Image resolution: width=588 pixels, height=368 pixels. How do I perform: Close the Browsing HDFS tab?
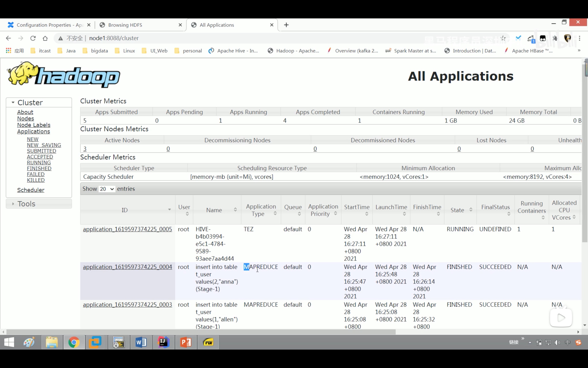click(x=180, y=25)
